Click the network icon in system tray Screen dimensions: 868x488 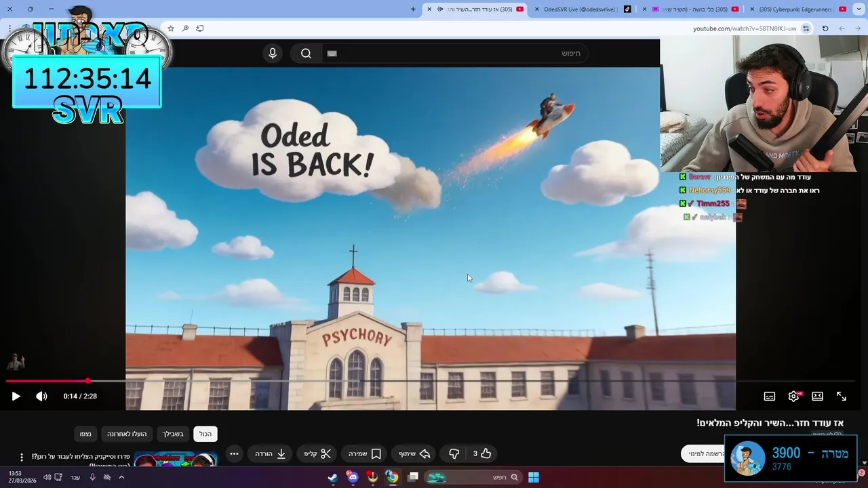(x=58, y=477)
